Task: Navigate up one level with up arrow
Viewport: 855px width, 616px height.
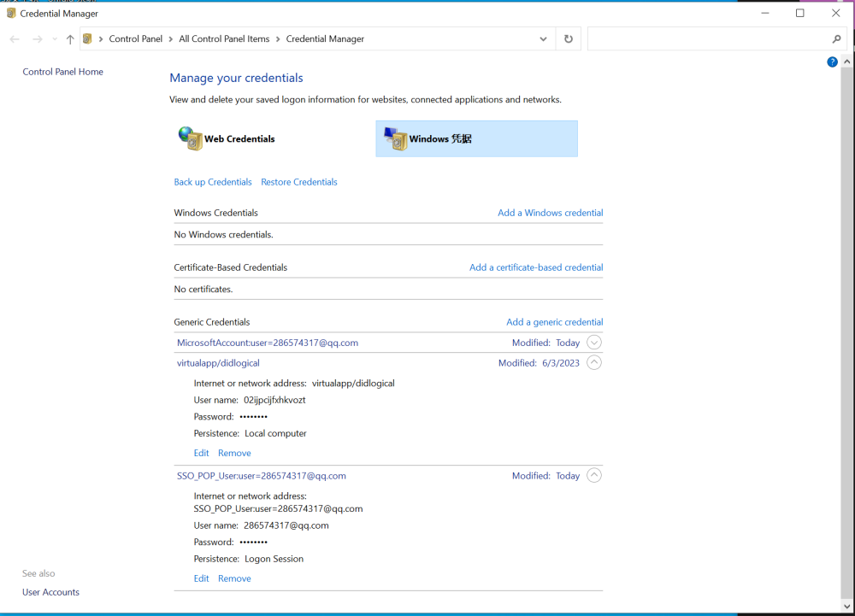Action: click(70, 39)
